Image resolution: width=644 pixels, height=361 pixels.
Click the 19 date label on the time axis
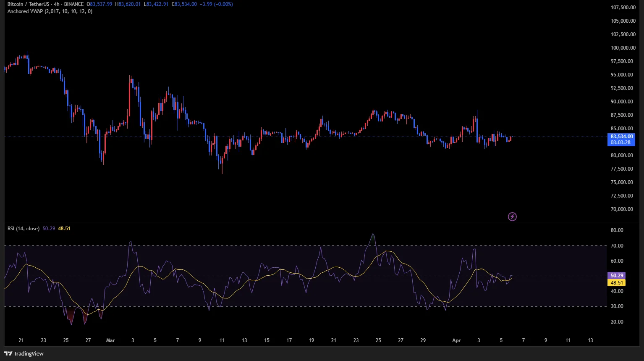311,340
